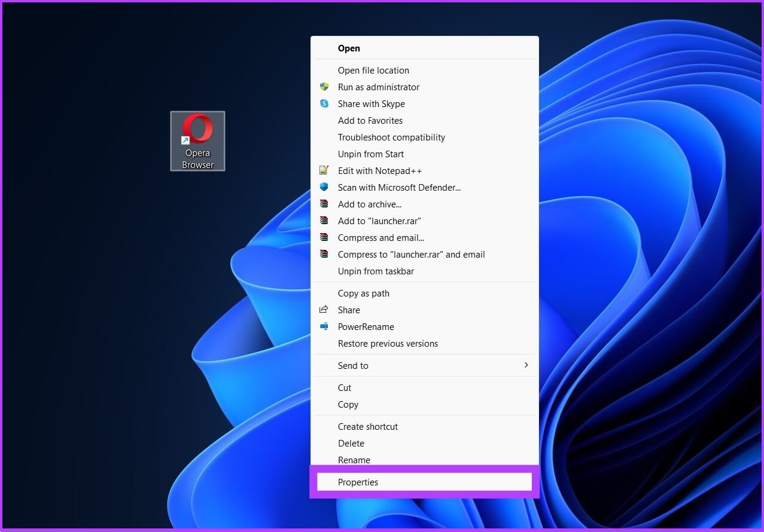This screenshot has width=764, height=532.
Task: Expand the Send to submenu arrow
Action: pos(526,365)
